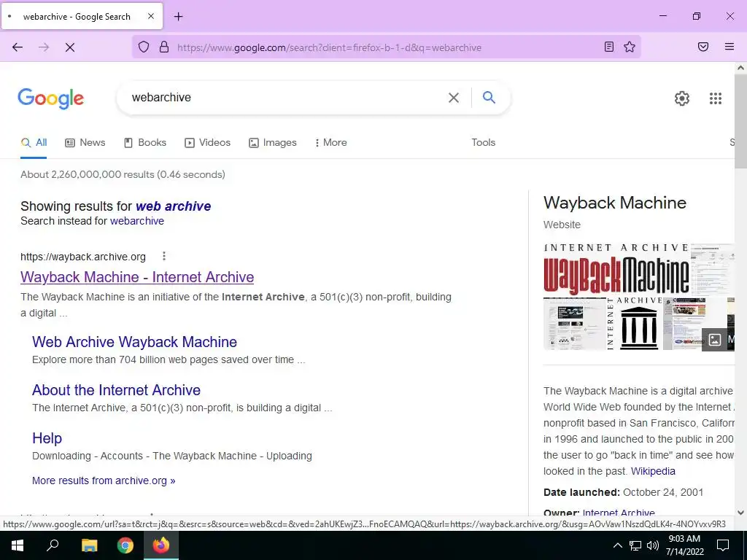The width and height of the screenshot is (747, 560).
Task: Open Google quick settings gear
Action: 682,98
